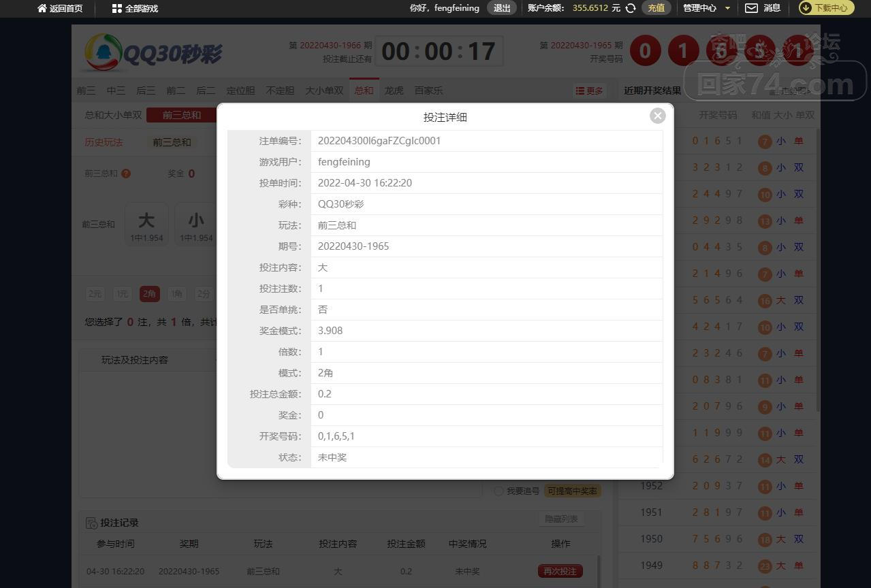Screen dimensions: 871x588
Task: Click the home icon next to 返回首页
Action: 42,8
